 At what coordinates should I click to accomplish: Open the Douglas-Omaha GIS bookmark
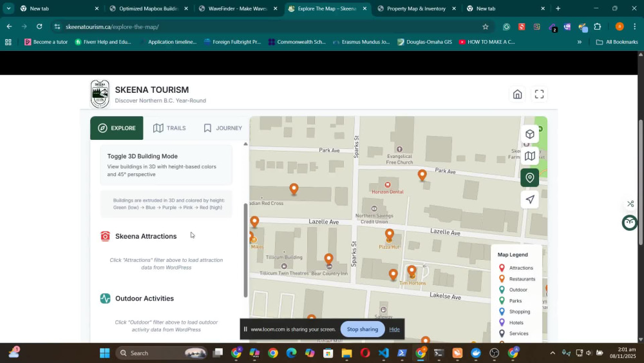point(424,42)
